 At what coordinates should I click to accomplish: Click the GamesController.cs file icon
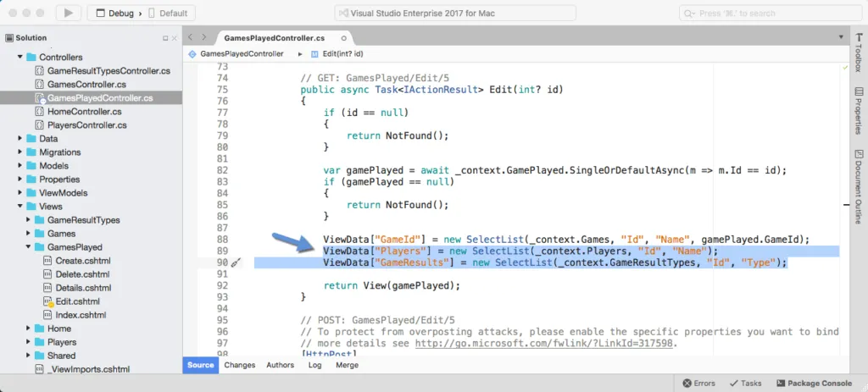point(39,85)
